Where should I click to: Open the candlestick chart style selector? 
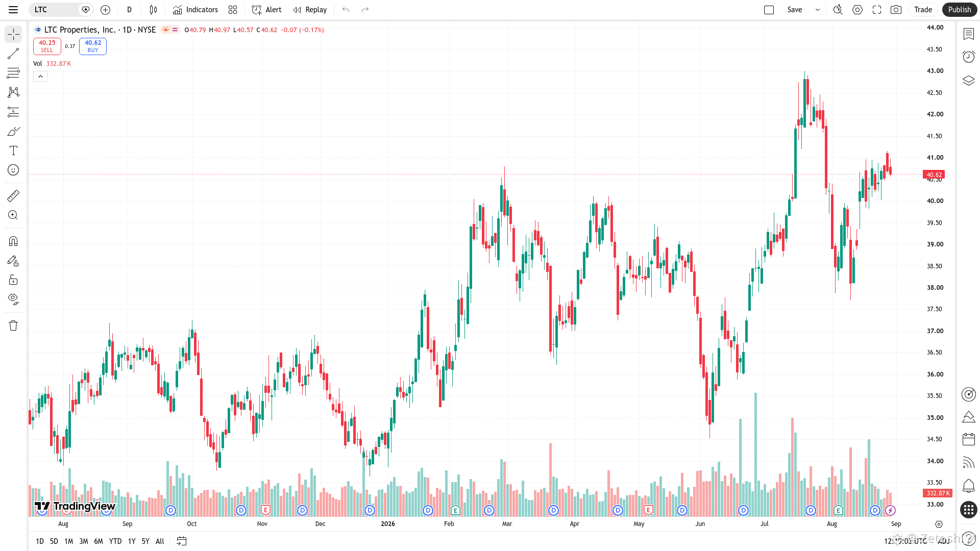(153, 10)
